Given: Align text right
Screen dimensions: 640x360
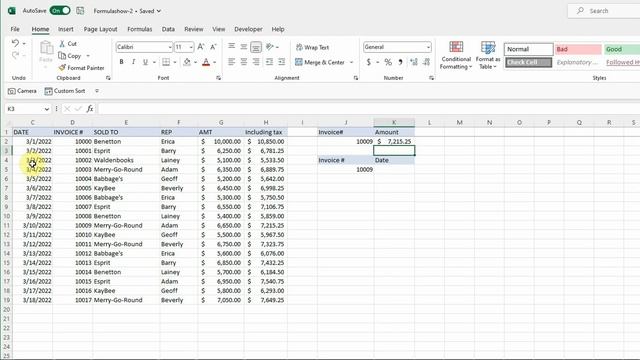Looking at the screenshot, I should coord(256,62).
